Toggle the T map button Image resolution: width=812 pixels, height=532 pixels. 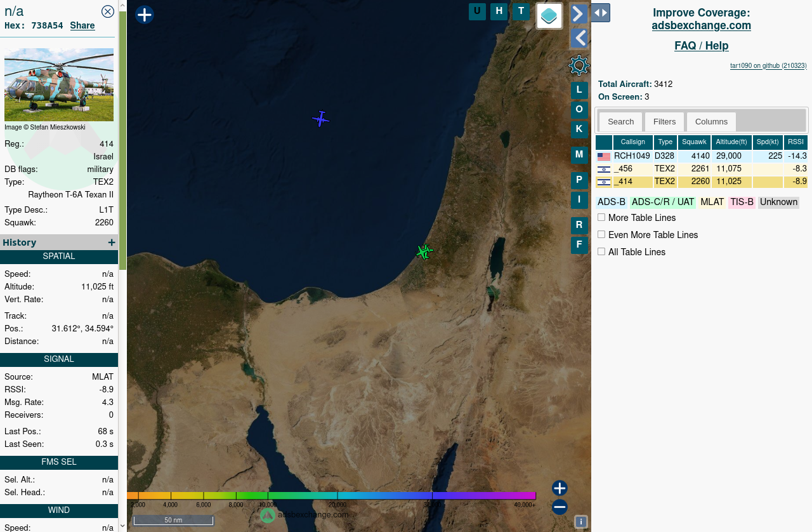521,11
